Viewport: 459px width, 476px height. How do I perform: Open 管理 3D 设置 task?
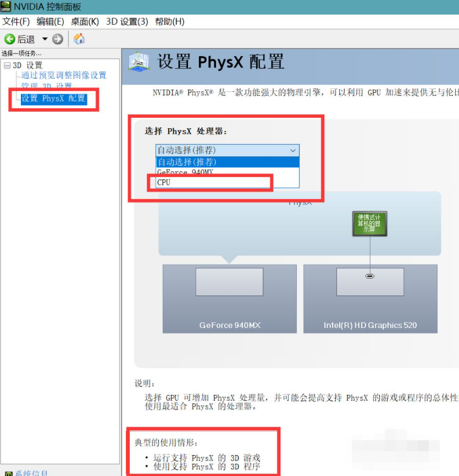pos(46,86)
